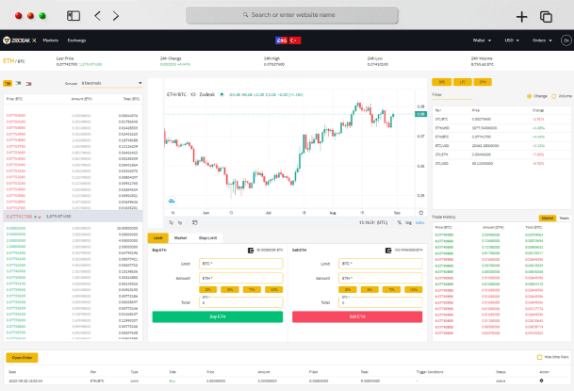This screenshot has width=574, height=391.
Task: Toggle percent scale on the chart
Action: (399, 223)
